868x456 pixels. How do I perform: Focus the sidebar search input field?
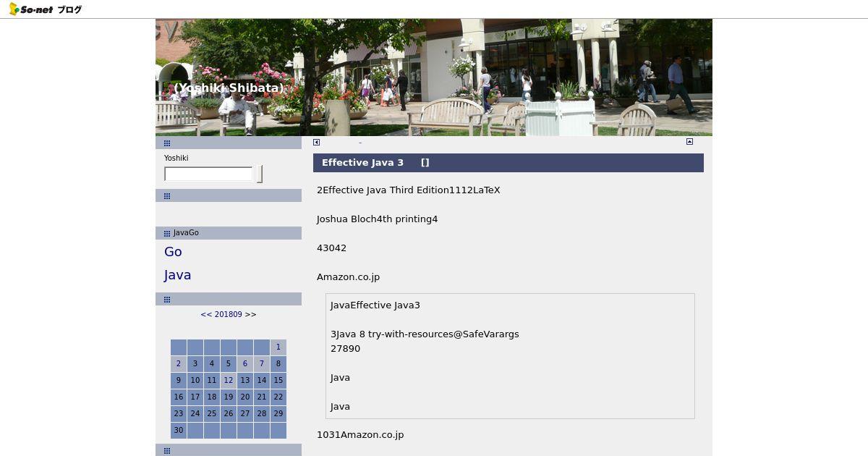click(208, 174)
